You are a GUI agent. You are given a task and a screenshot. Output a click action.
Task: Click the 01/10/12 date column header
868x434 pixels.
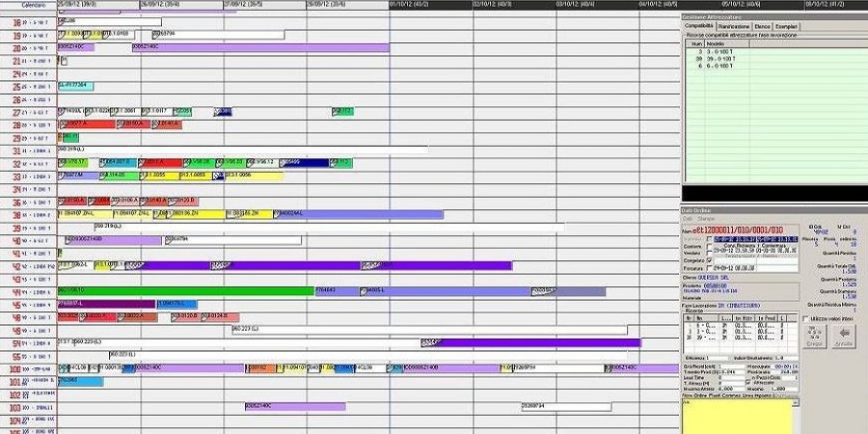pyautogui.click(x=431, y=5)
